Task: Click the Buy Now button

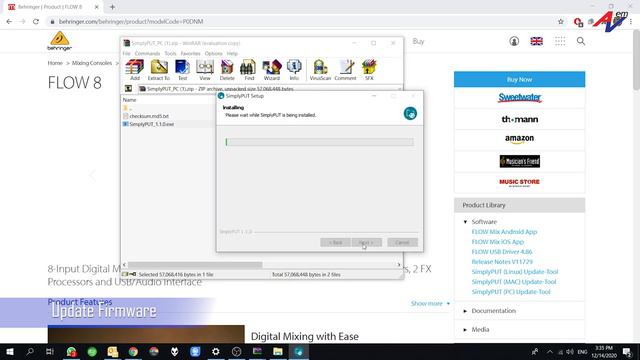Action: click(x=519, y=80)
